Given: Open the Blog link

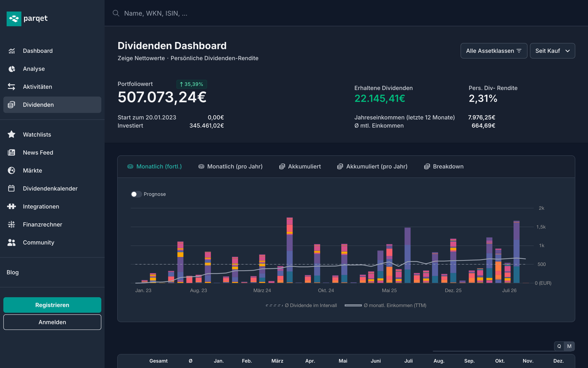Looking at the screenshot, I should [x=12, y=272].
